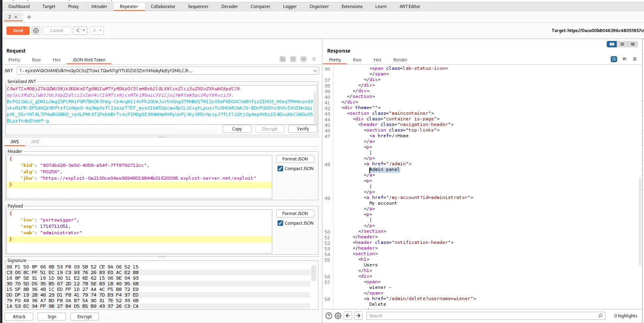Click the 0 highlights label
The height and width of the screenshot is (323, 644).
click(626, 316)
